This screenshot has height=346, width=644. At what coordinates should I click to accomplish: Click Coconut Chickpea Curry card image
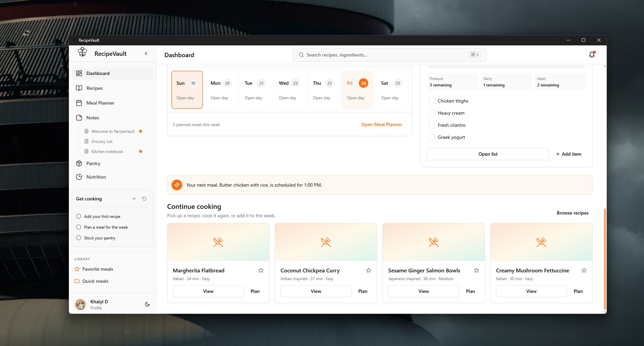coord(326,242)
